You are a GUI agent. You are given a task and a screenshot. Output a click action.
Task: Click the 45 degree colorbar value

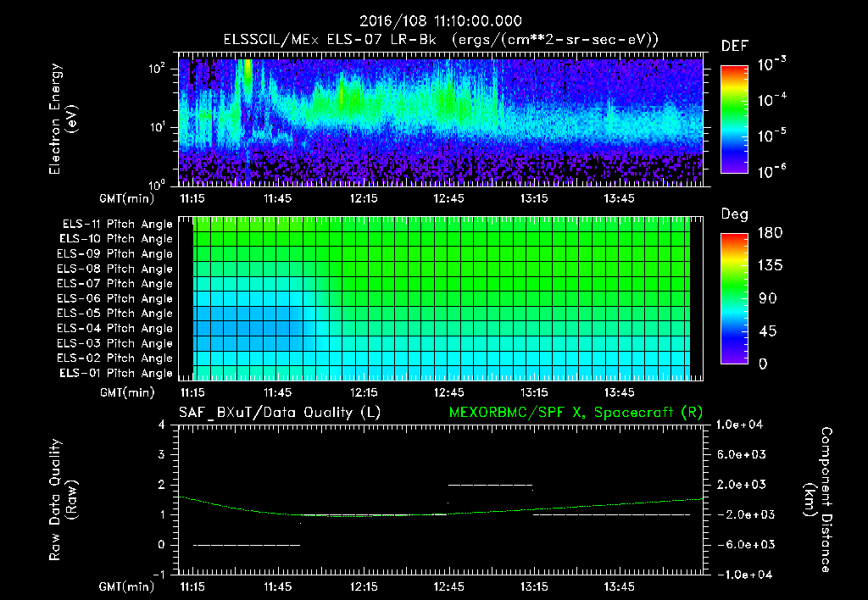tap(768, 331)
